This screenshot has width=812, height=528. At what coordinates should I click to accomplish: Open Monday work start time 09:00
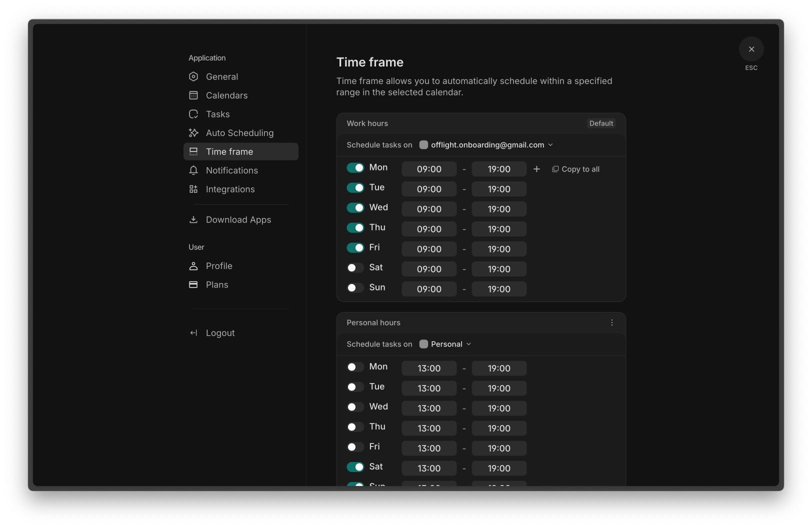pos(429,169)
